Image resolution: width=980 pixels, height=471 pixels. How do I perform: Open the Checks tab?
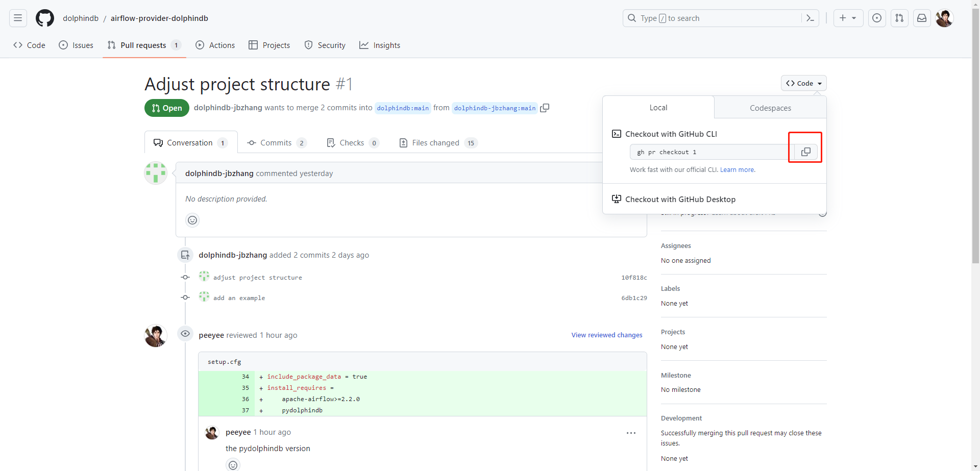click(x=353, y=143)
